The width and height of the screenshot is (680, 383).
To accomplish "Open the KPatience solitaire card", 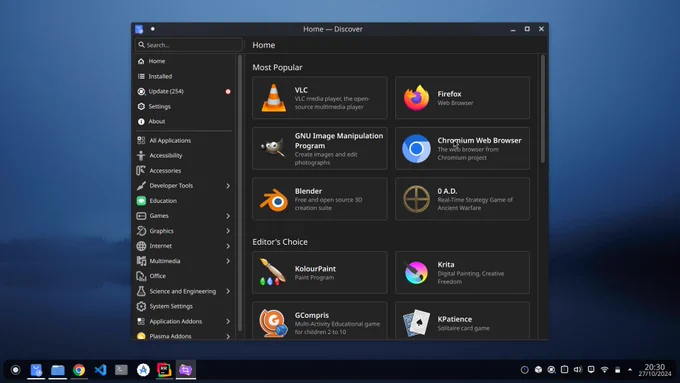I will tap(462, 321).
